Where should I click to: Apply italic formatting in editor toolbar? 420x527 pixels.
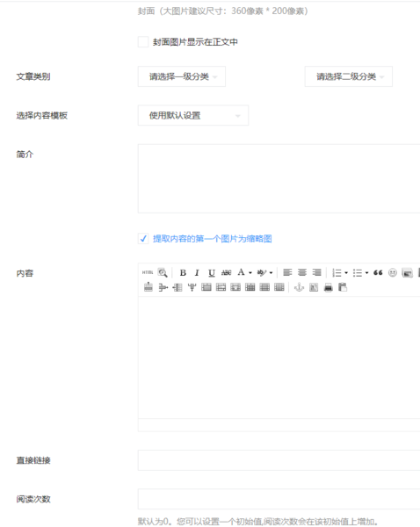point(197,273)
